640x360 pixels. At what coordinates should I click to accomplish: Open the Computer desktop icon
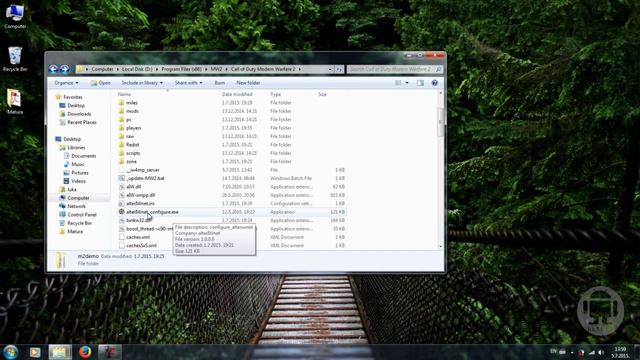tap(15, 16)
